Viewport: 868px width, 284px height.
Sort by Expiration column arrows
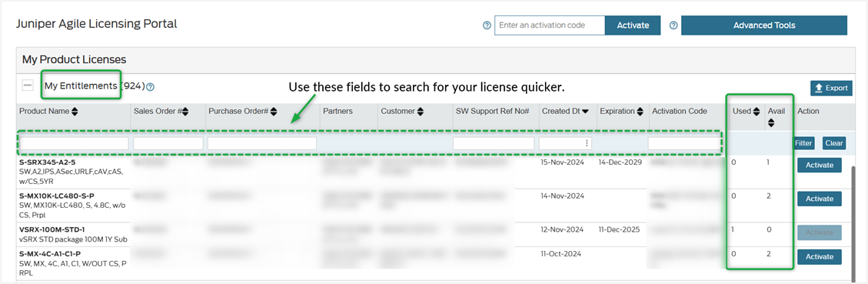(x=640, y=112)
